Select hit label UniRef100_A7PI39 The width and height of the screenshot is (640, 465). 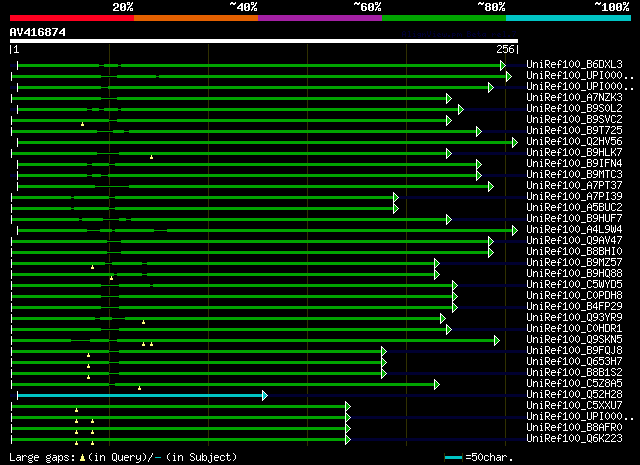(x=574, y=197)
